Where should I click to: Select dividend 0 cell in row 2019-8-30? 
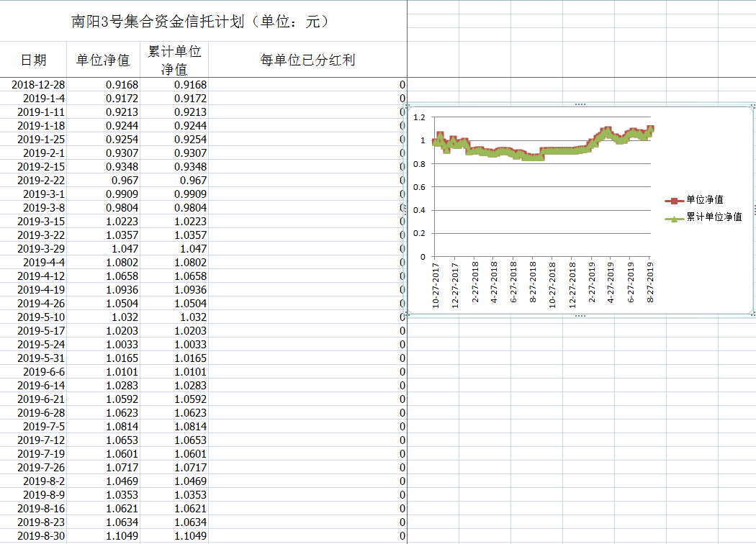(x=307, y=536)
